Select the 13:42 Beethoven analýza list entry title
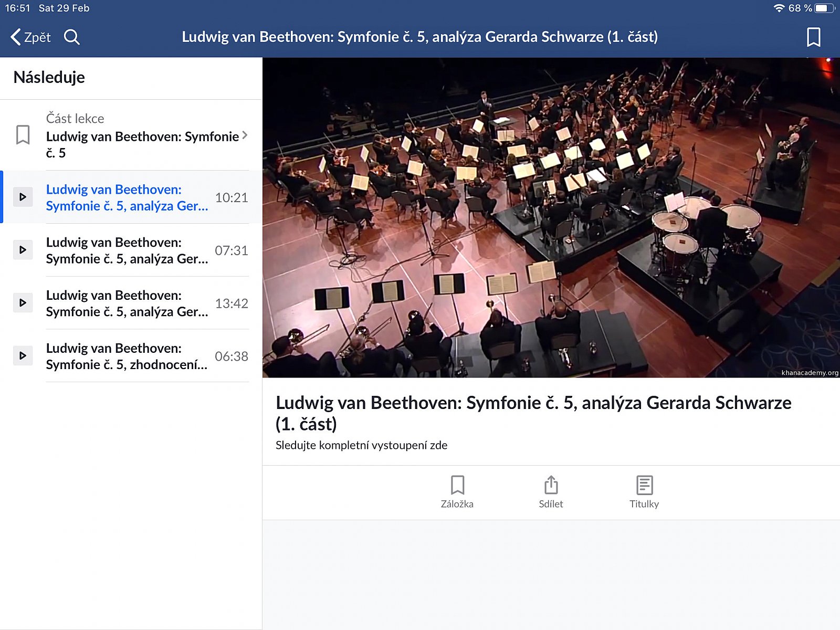Image resolution: width=840 pixels, height=630 pixels. point(127,303)
